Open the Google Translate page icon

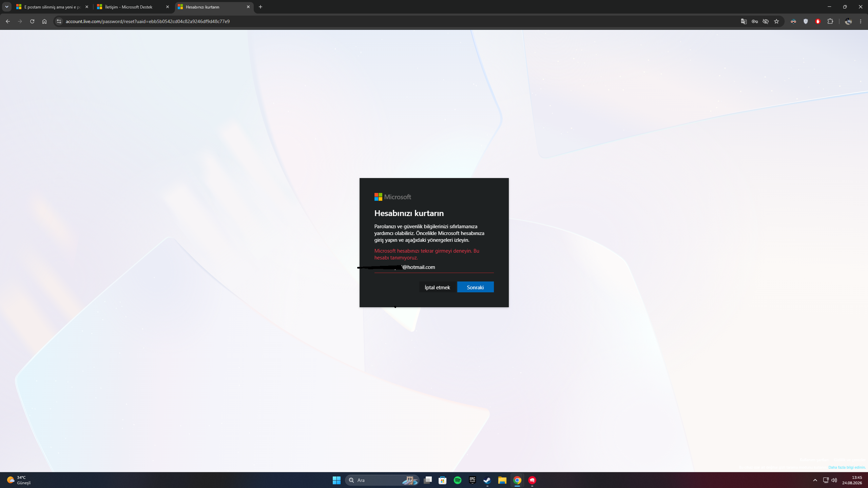(744, 21)
